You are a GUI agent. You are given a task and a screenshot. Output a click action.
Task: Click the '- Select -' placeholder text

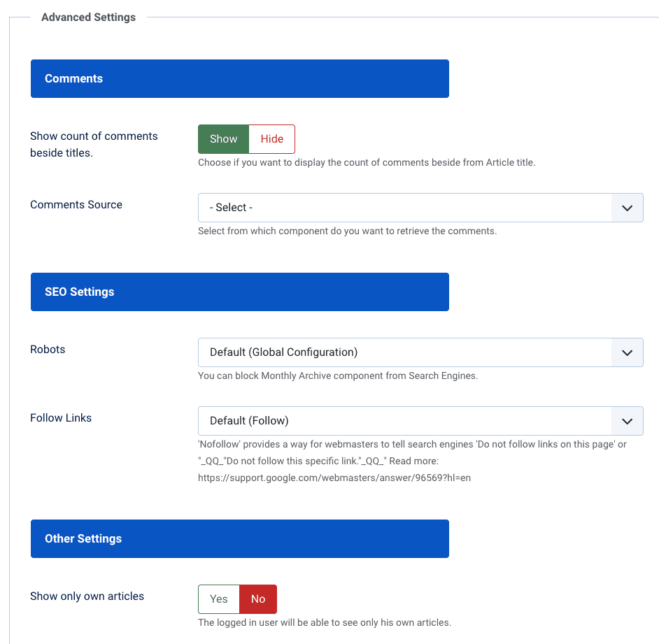point(227,207)
